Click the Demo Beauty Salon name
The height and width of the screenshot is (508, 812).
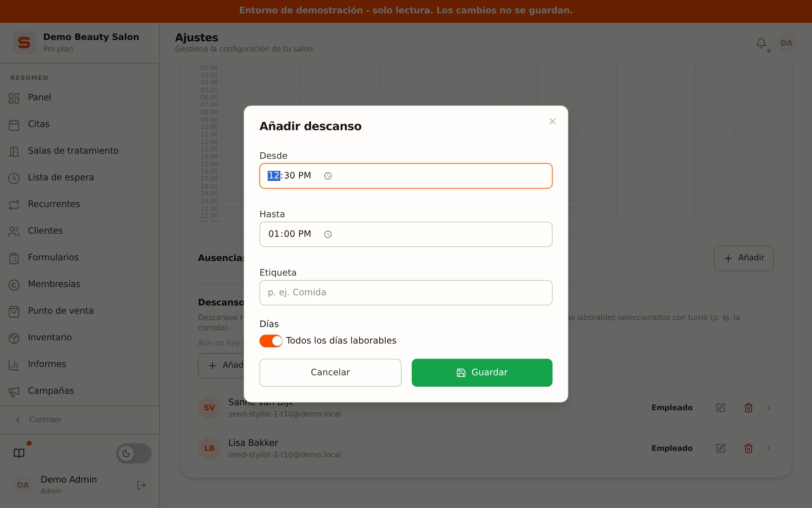click(91, 37)
